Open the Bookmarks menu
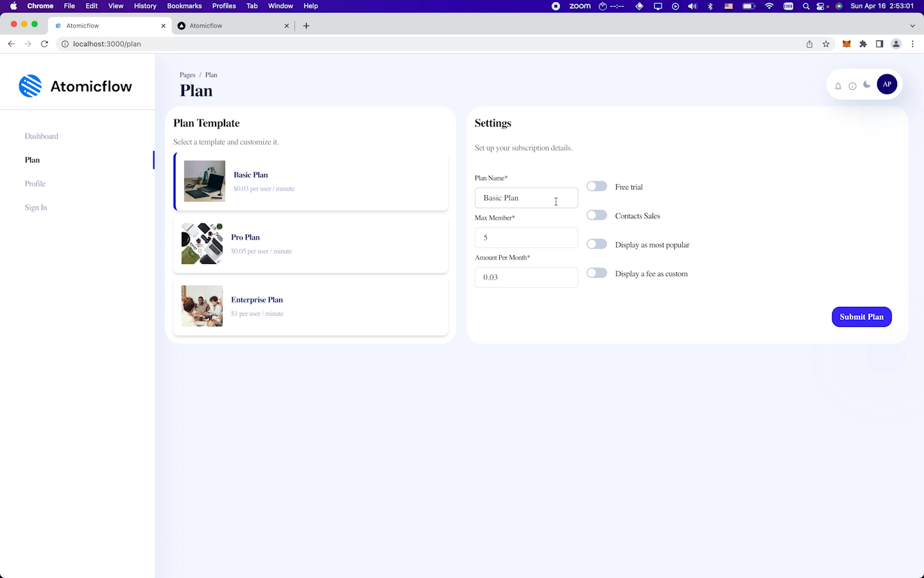The height and width of the screenshot is (578, 924). 184,6
